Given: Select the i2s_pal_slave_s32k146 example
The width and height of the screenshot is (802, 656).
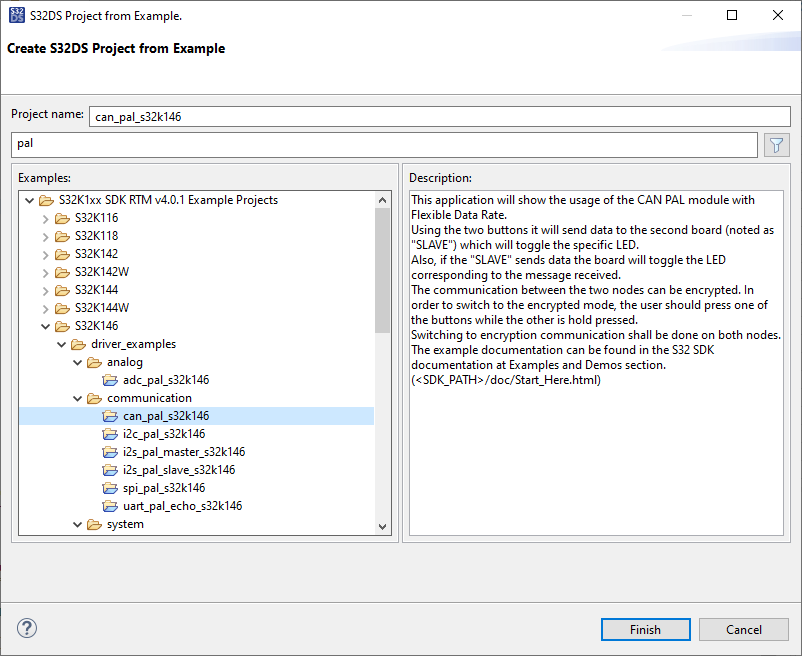Looking at the screenshot, I should coord(179,470).
